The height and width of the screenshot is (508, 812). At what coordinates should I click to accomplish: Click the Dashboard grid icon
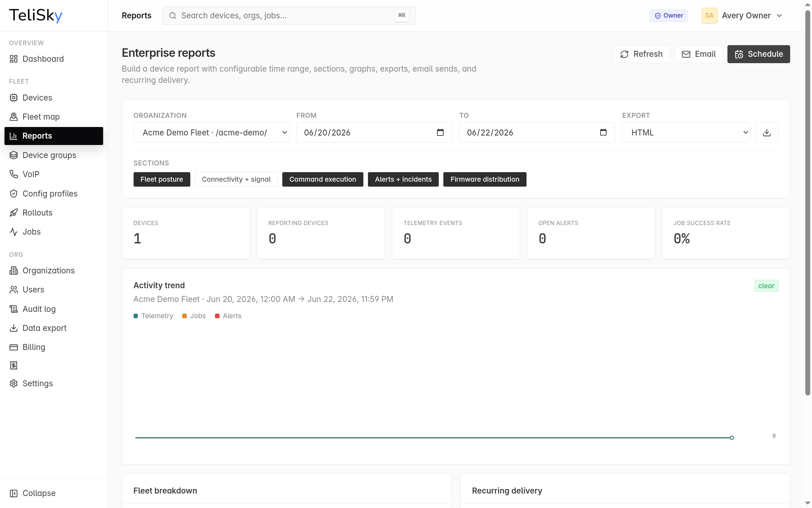[14, 59]
